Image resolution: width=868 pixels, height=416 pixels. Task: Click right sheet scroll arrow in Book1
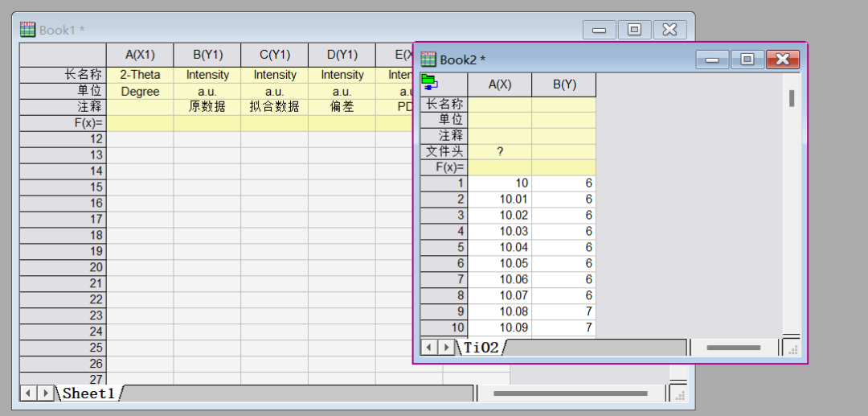[46, 393]
